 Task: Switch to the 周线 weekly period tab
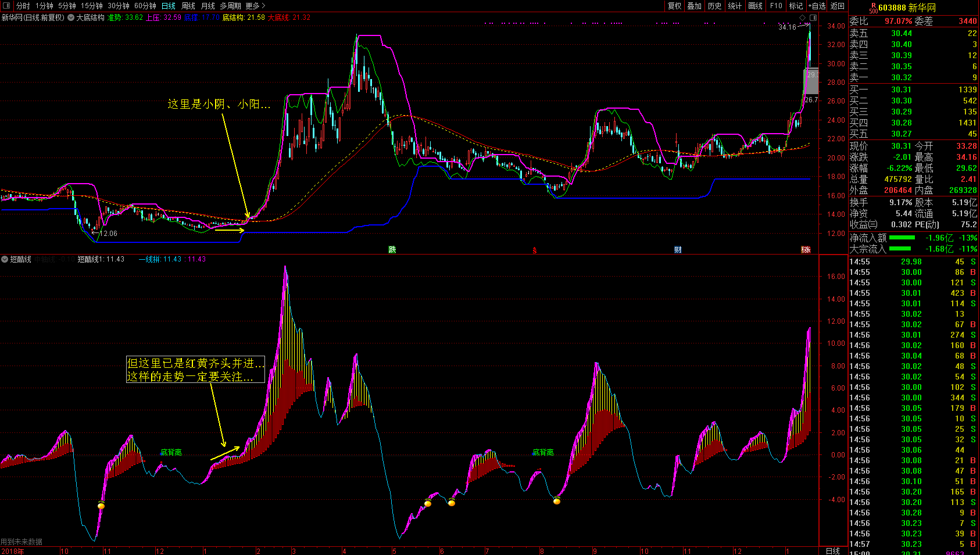click(188, 6)
